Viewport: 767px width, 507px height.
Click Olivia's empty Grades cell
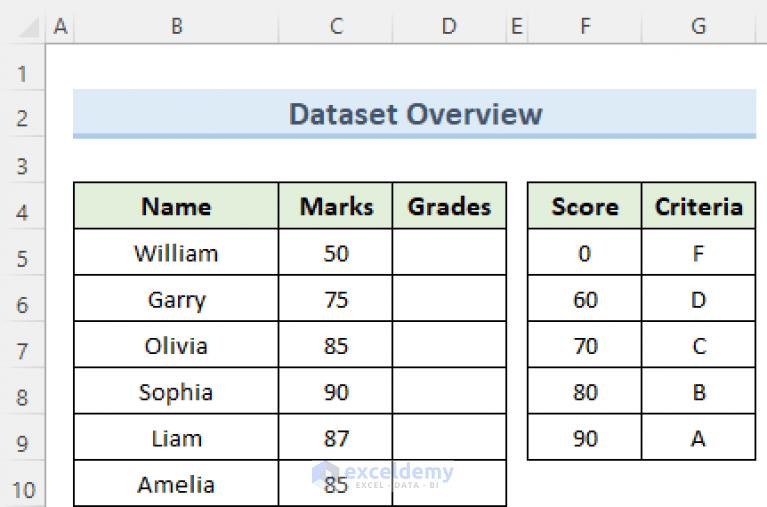(449, 345)
